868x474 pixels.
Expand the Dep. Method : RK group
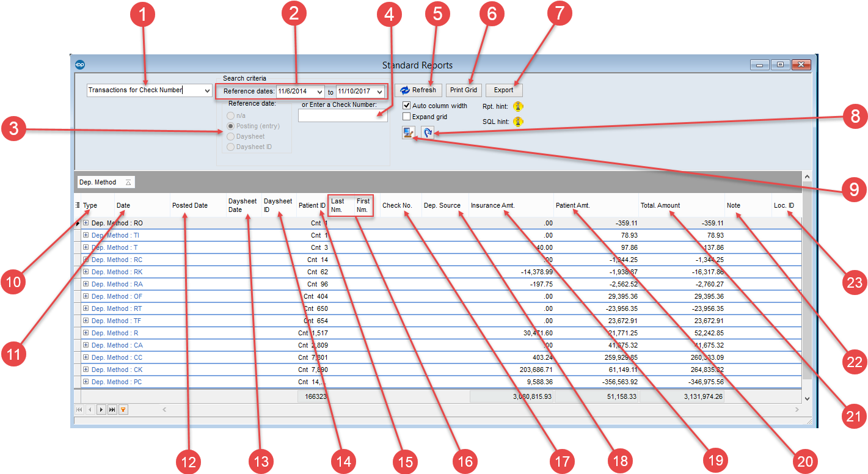[x=86, y=272]
